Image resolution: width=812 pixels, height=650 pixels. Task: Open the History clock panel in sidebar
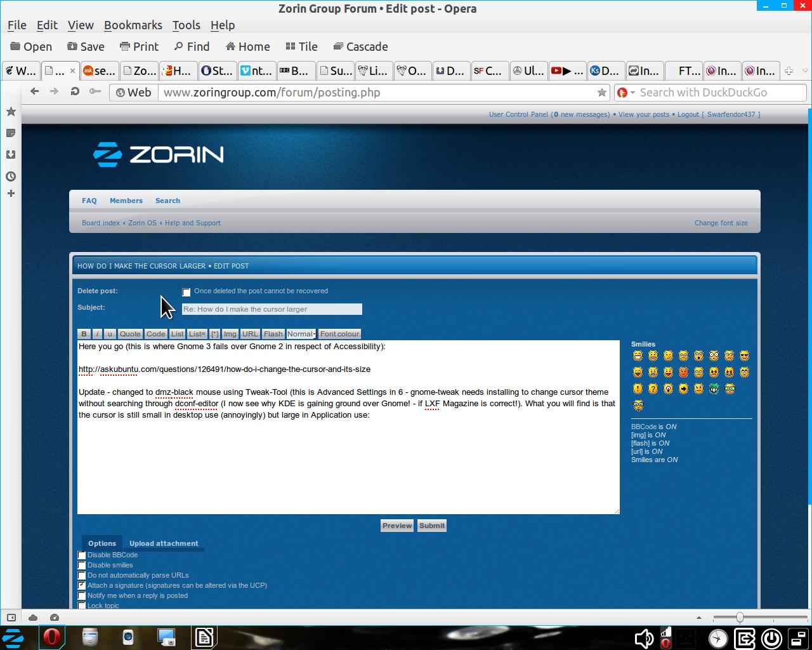pyautogui.click(x=11, y=176)
